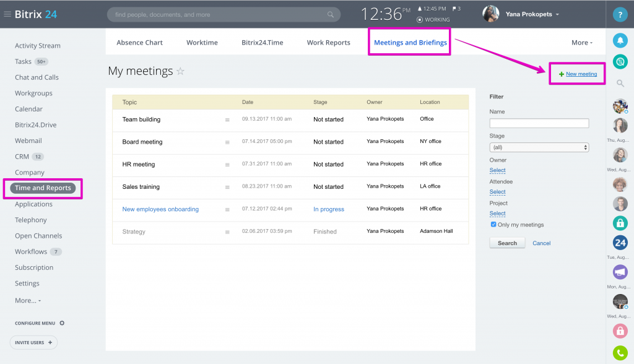Toggle the hamburger menu next to Bitrix 24
The image size is (634, 364).
(x=7, y=14)
